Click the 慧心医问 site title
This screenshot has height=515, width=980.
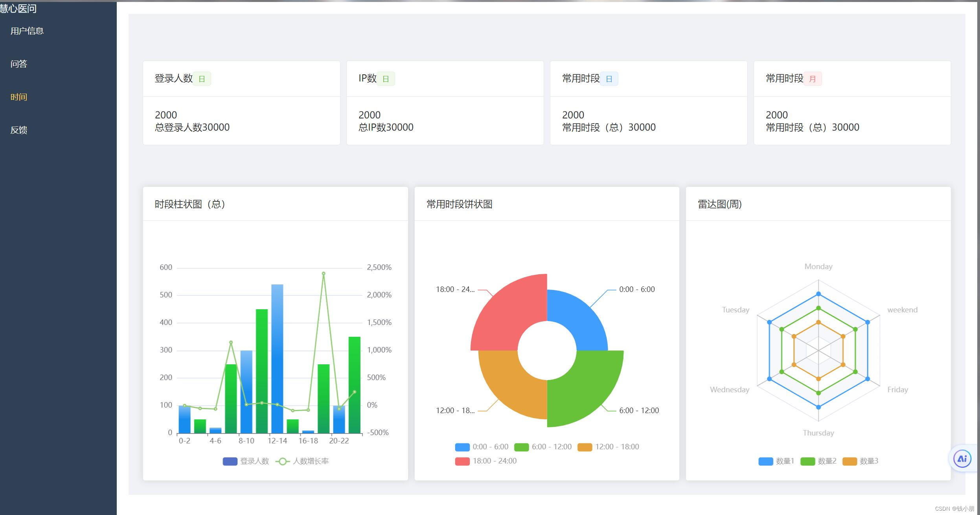pyautogui.click(x=18, y=9)
